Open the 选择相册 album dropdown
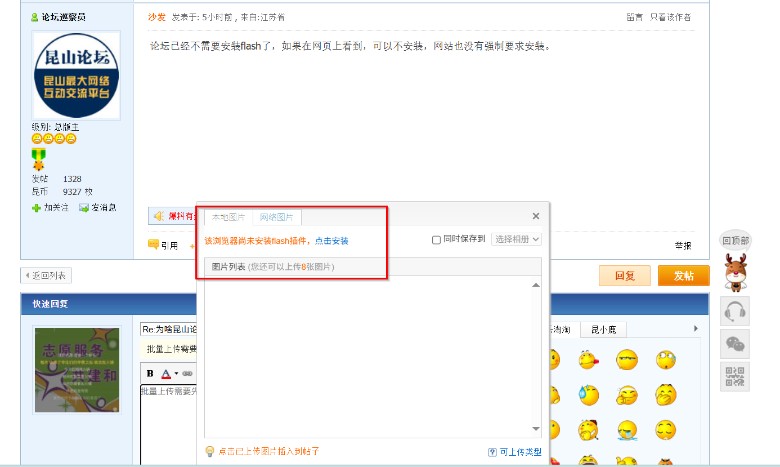The height and width of the screenshot is (467, 780). 516,240
